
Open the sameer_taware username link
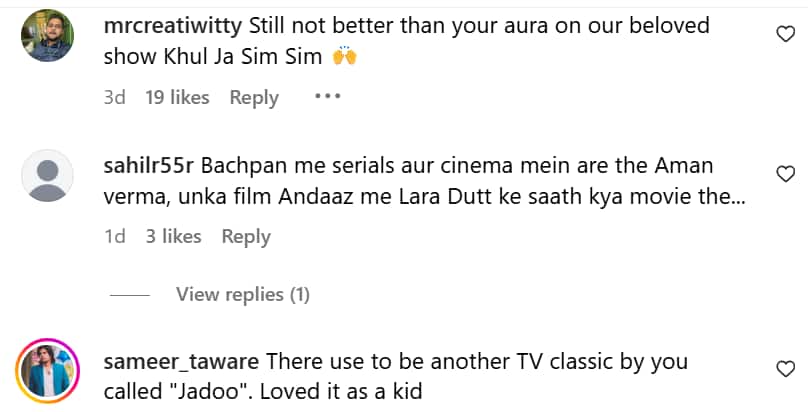pyautogui.click(x=181, y=360)
